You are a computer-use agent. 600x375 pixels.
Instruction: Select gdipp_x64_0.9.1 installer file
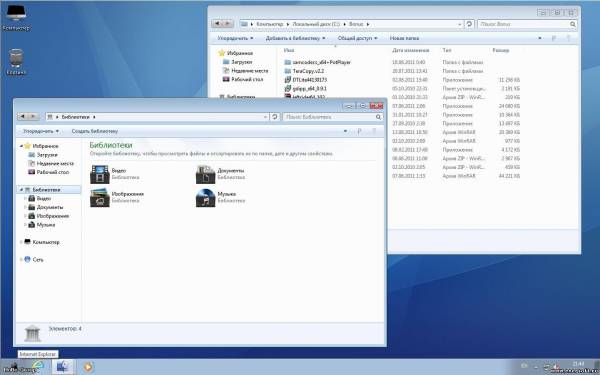tap(305, 88)
